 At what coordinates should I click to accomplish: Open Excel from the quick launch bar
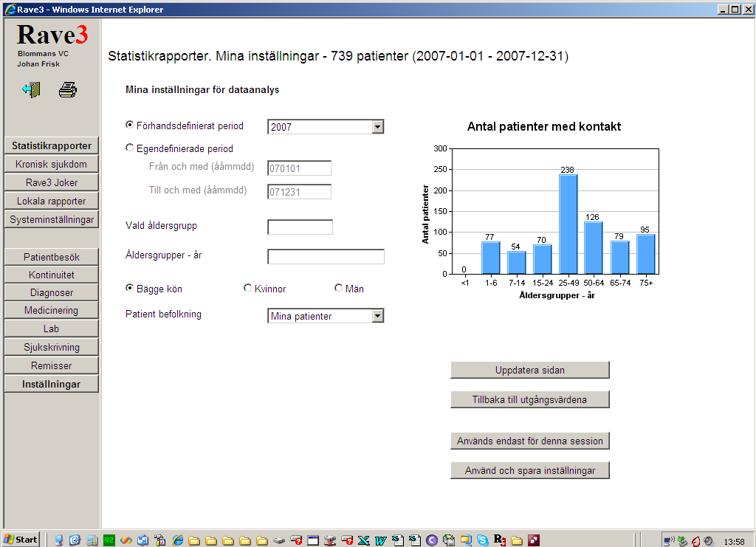point(363,540)
